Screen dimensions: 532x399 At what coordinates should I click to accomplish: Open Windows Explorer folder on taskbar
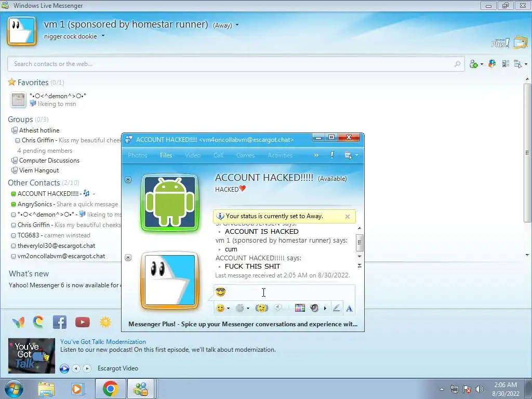coord(46,389)
